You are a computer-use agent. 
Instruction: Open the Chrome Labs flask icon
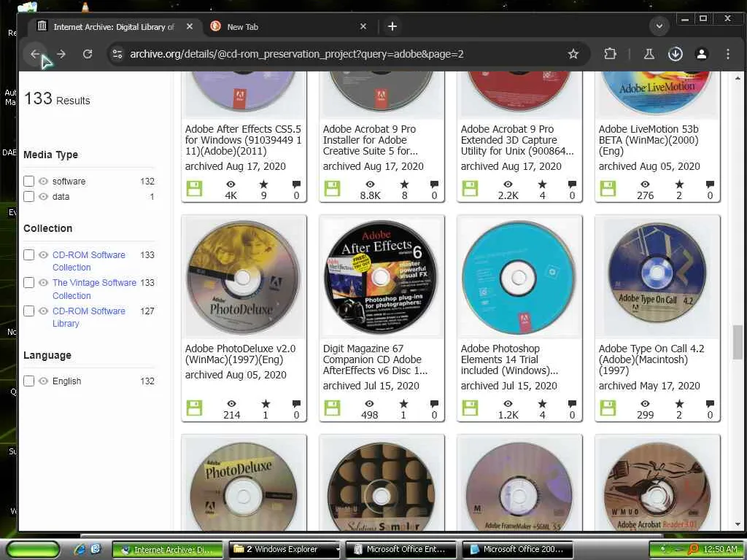tap(649, 54)
